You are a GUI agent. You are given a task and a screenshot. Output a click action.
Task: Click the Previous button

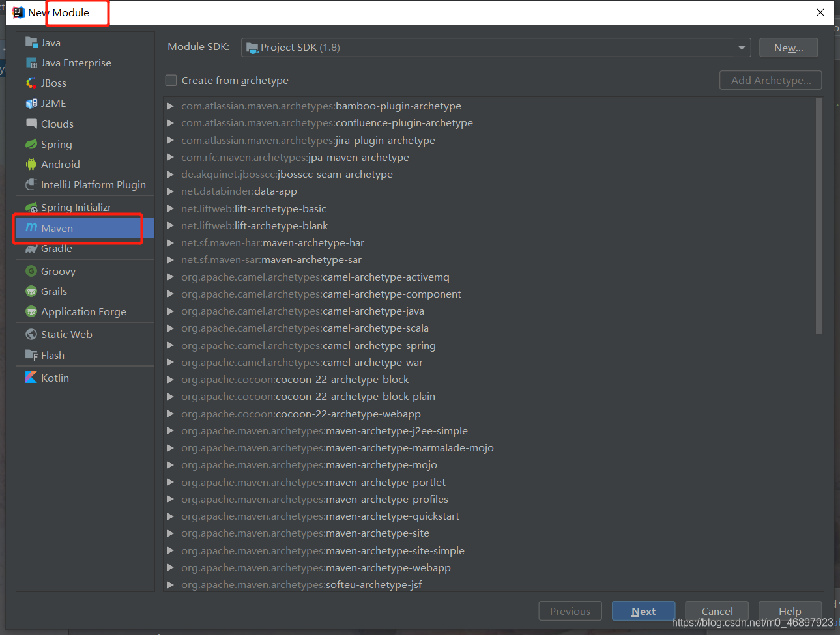(570, 611)
